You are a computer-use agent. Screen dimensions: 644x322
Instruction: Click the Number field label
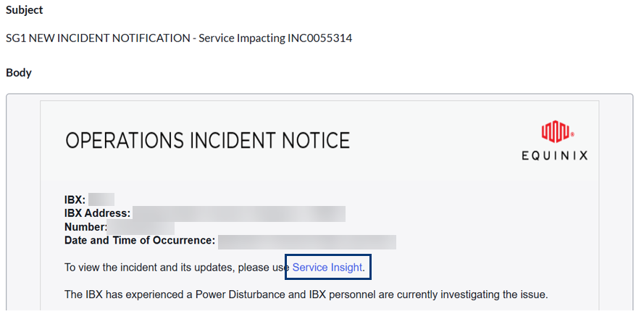pyautogui.click(x=85, y=227)
